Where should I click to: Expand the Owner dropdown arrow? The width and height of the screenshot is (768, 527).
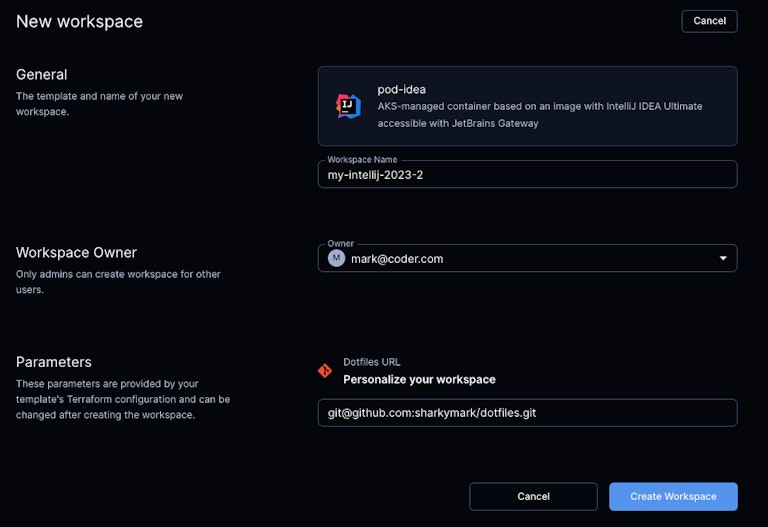tap(723, 258)
